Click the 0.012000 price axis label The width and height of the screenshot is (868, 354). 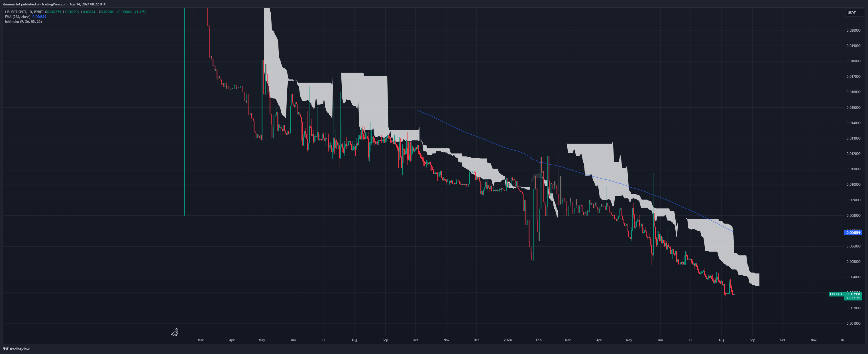click(853, 154)
